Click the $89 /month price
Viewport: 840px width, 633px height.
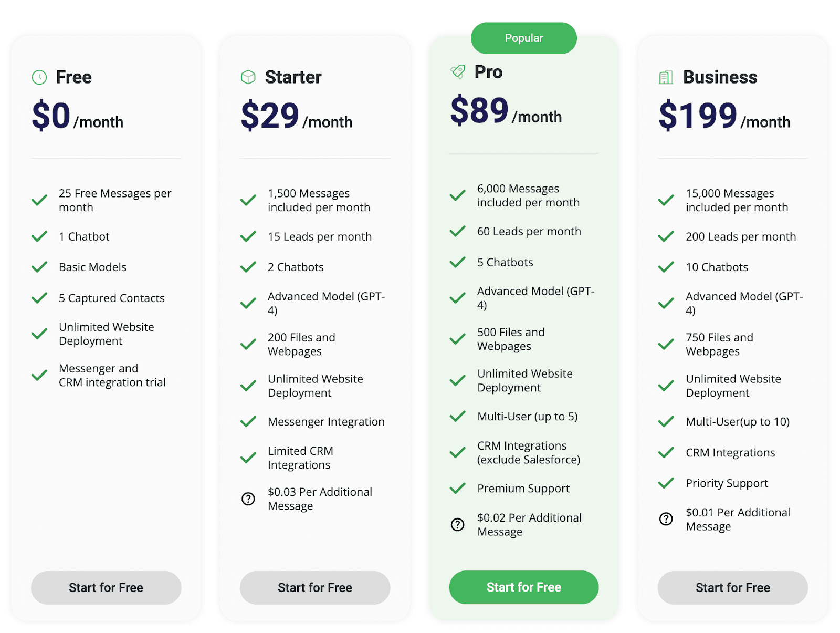pos(506,111)
